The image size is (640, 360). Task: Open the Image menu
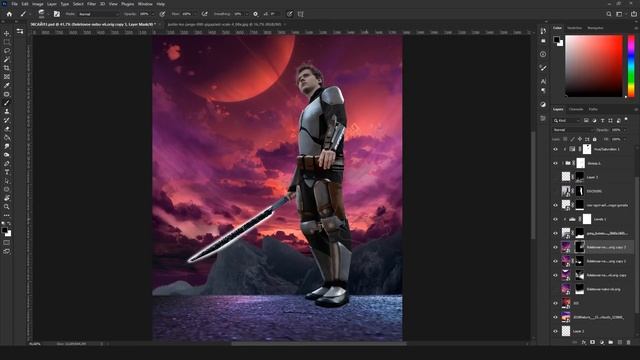pyautogui.click(x=38, y=4)
